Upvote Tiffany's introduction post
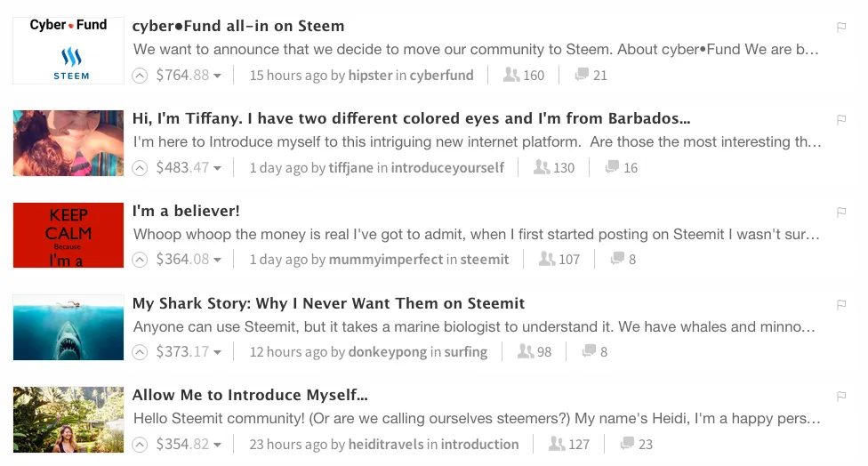This screenshot has width=868, height=466. tap(140, 168)
